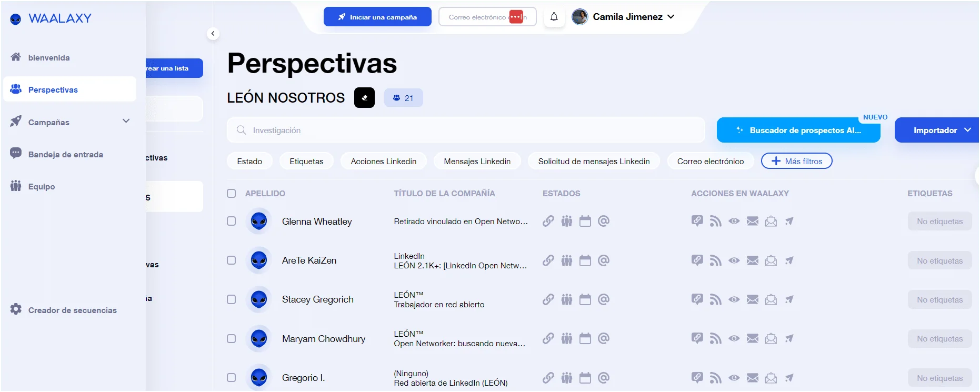Sort by APELLIDO column header
This screenshot has width=980, height=392.
pyautogui.click(x=265, y=193)
